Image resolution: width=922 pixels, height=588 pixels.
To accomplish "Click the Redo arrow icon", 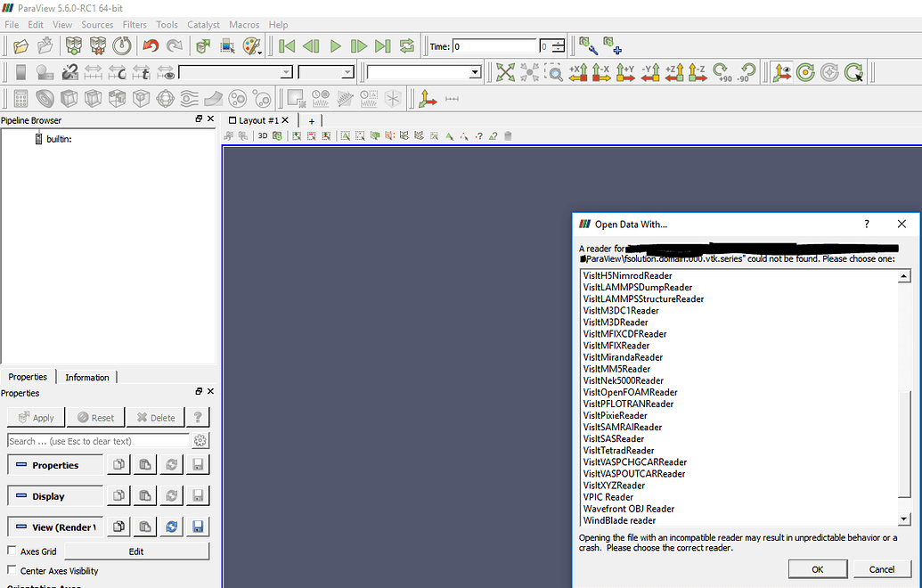I will (174, 45).
